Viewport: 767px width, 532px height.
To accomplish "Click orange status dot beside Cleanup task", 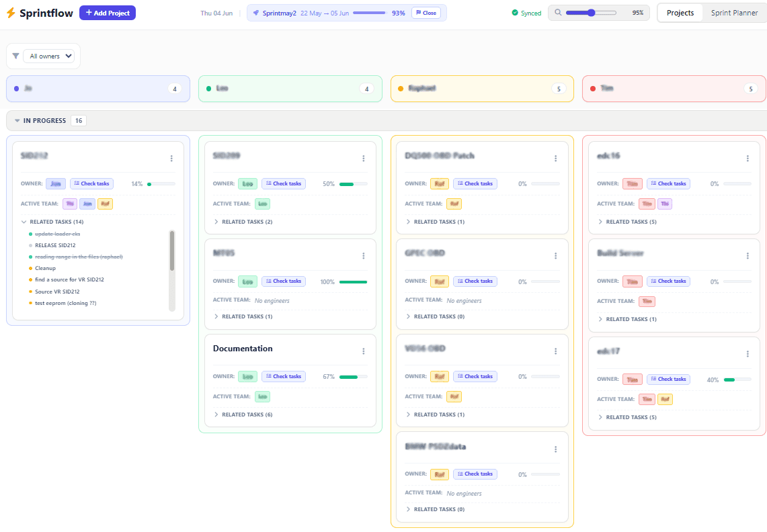I will [x=30, y=269].
